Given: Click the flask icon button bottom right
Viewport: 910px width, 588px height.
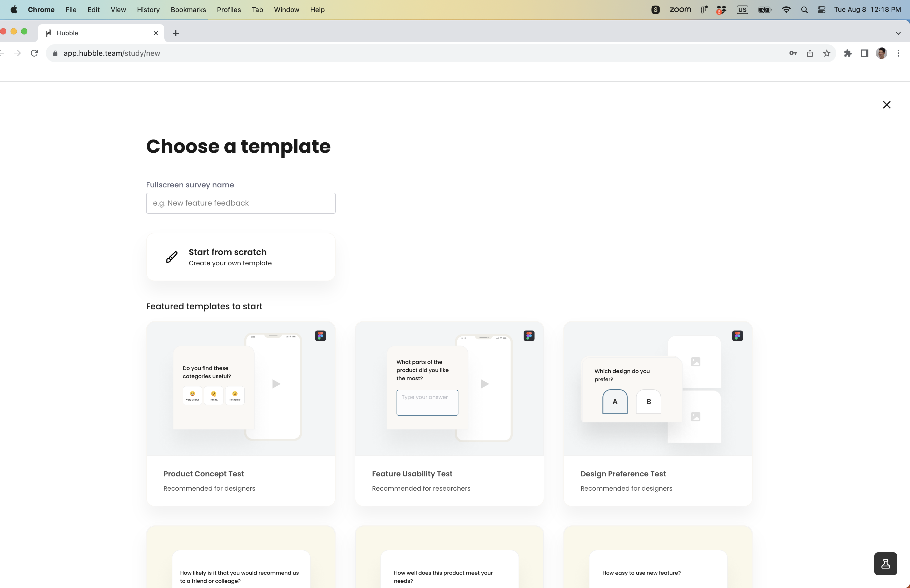Looking at the screenshot, I should coord(885,564).
